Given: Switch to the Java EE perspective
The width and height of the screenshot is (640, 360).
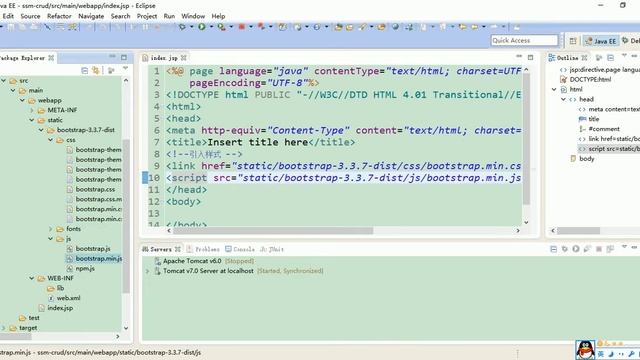Looking at the screenshot, I should click(601, 41).
